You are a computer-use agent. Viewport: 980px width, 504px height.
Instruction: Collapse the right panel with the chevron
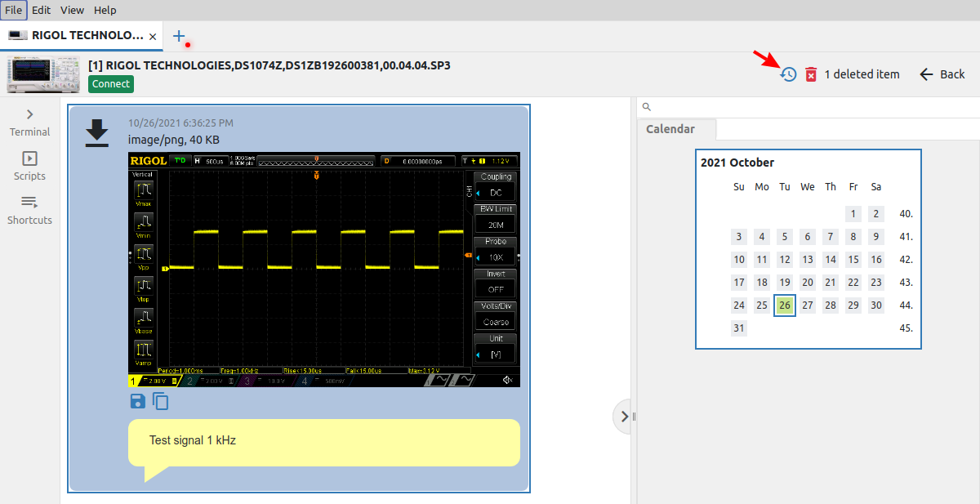(x=625, y=417)
